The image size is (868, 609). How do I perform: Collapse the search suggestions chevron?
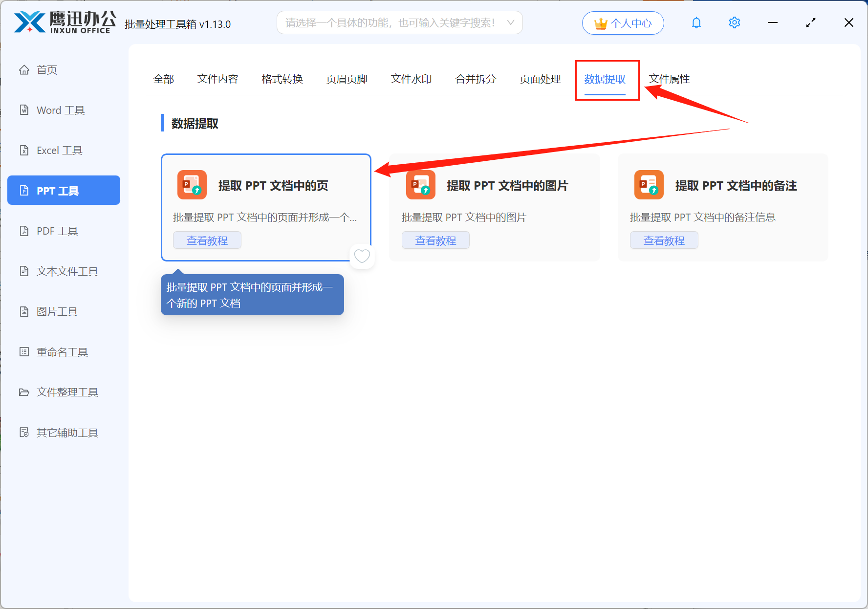[510, 22]
